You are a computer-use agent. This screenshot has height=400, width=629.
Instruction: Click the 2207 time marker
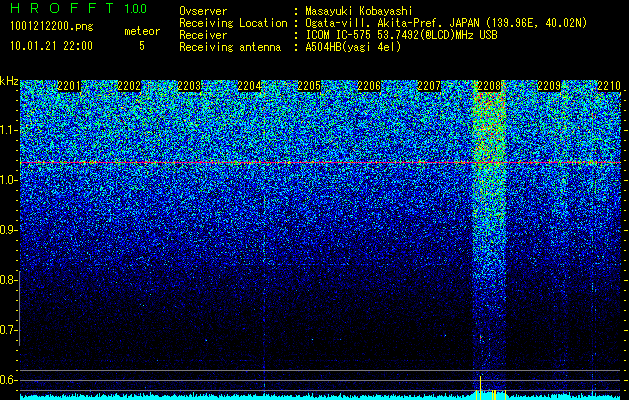(429, 86)
